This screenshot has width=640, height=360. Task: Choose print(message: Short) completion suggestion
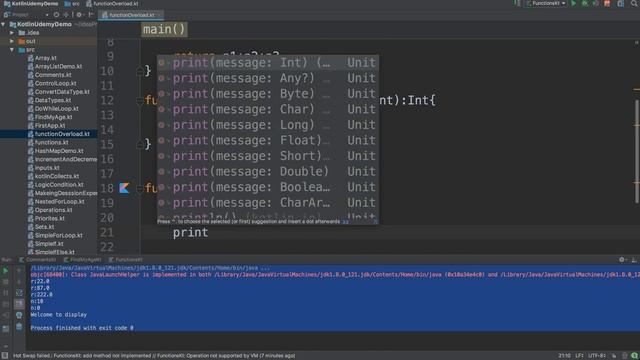pyautogui.click(x=268, y=156)
